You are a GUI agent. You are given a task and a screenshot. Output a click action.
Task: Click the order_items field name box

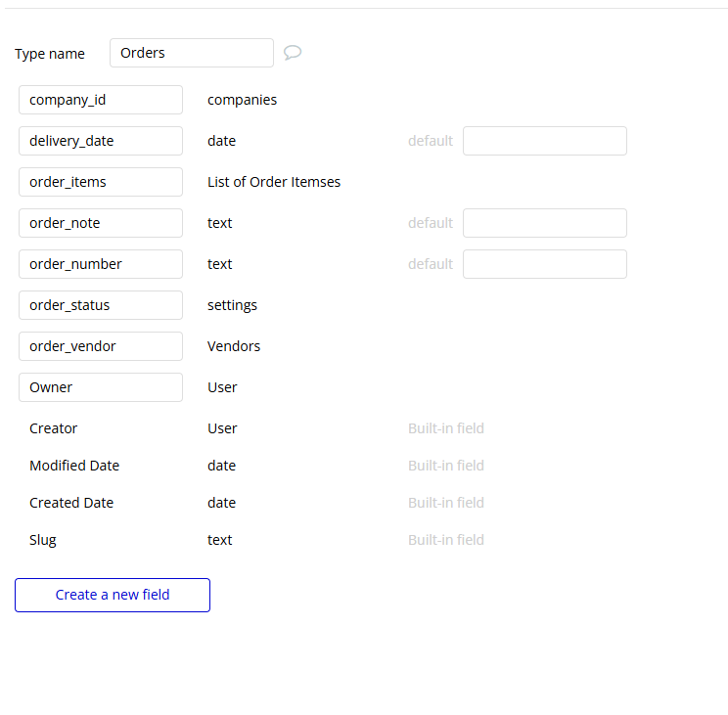tap(100, 182)
